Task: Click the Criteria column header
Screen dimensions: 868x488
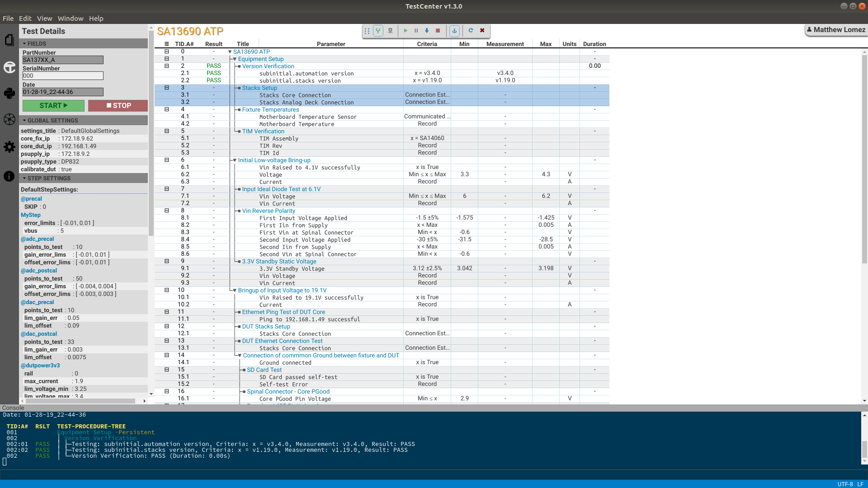Action: click(x=427, y=44)
